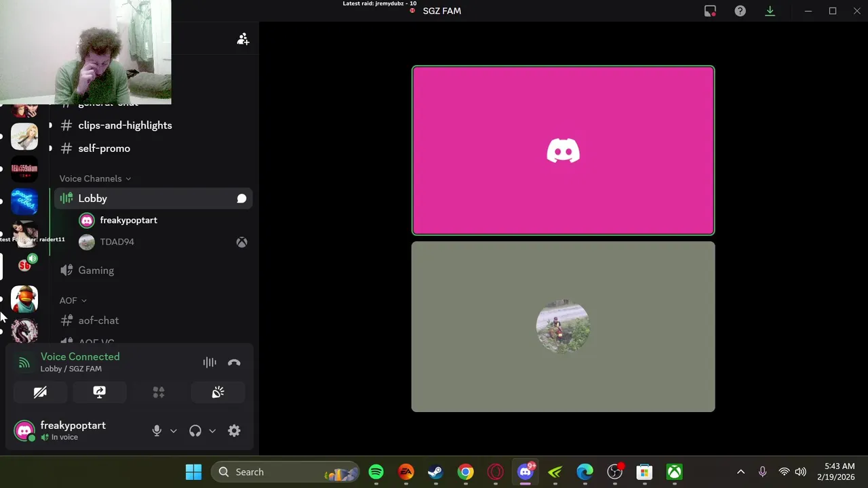Screen dimensions: 868x488
Task: Mute the microphone
Action: click(x=157, y=430)
